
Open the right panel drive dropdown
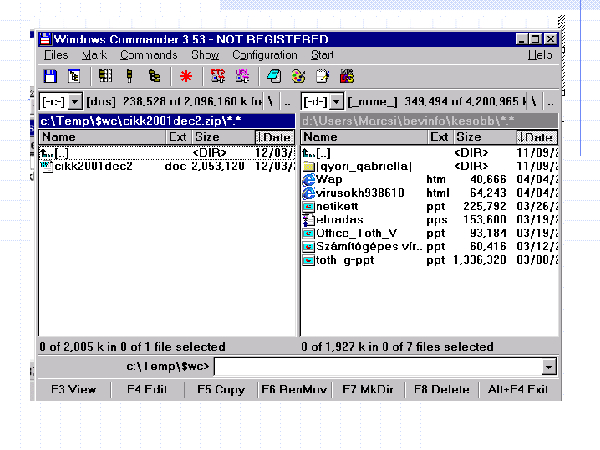(x=337, y=102)
